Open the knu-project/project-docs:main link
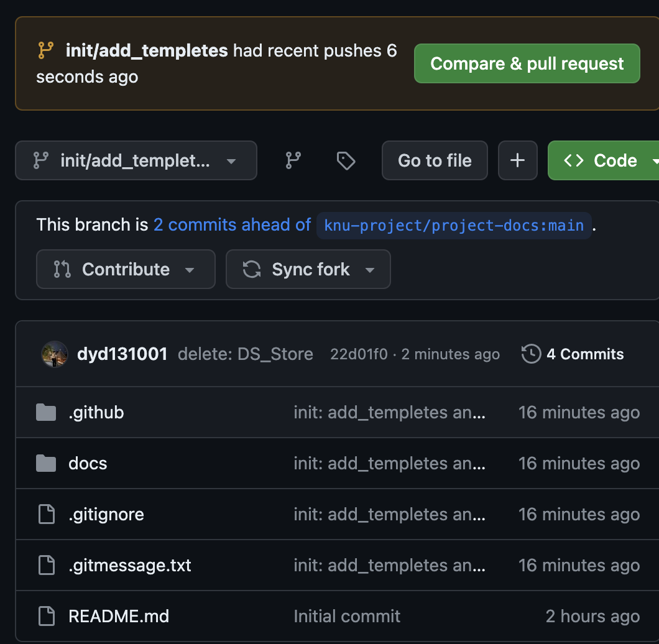Image resolution: width=659 pixels, height=644 pixels. 454,226
